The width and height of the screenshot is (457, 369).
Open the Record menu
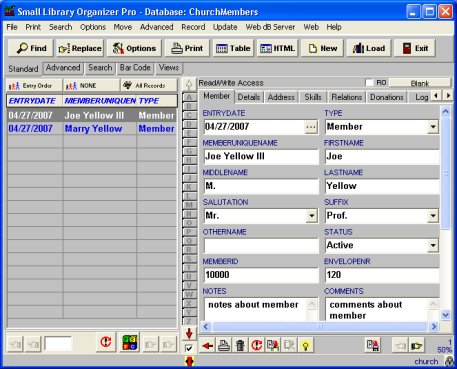point(193,27)
